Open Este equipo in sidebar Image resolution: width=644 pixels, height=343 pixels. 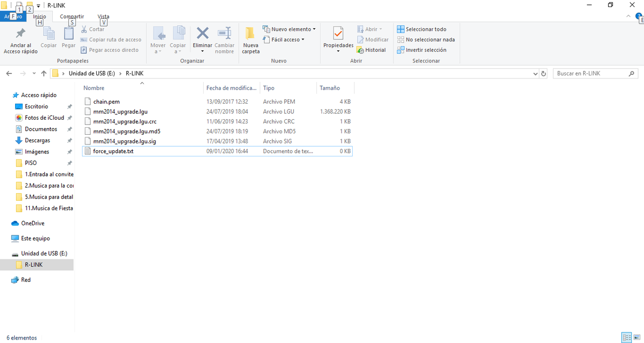(35, 238)
